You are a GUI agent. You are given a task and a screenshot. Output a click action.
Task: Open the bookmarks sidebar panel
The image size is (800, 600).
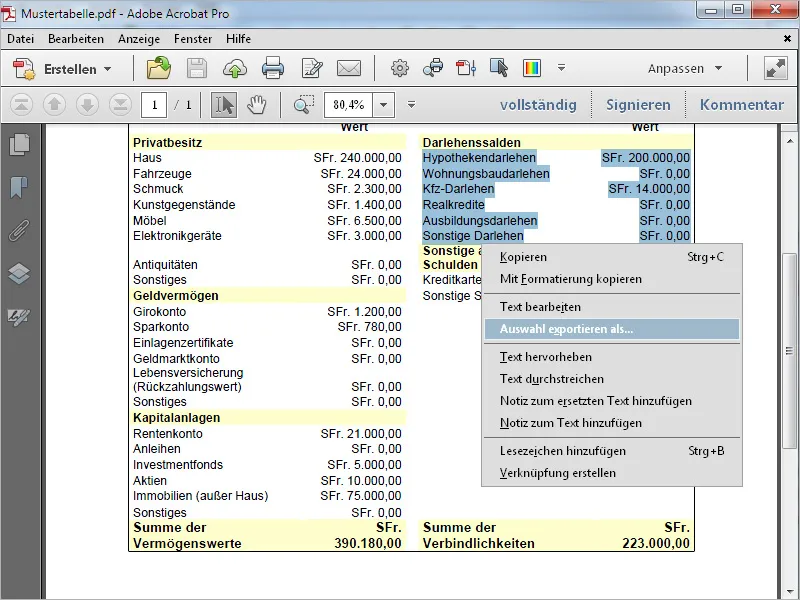click(19, 187)
